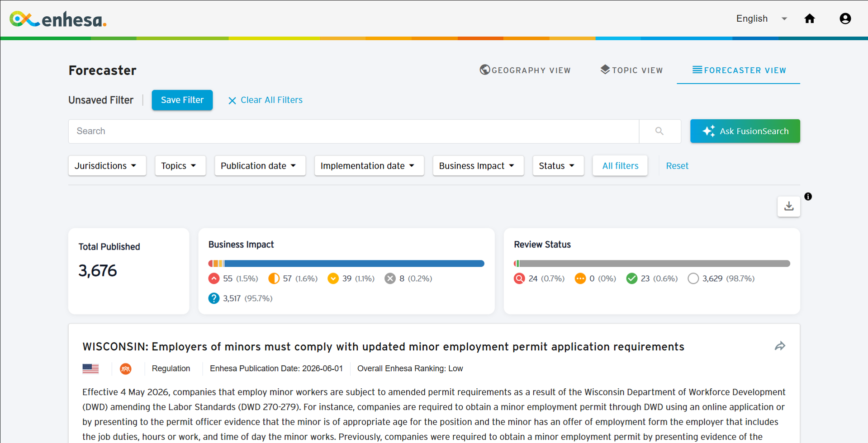Click the download export icon

(x=789, y=206)
